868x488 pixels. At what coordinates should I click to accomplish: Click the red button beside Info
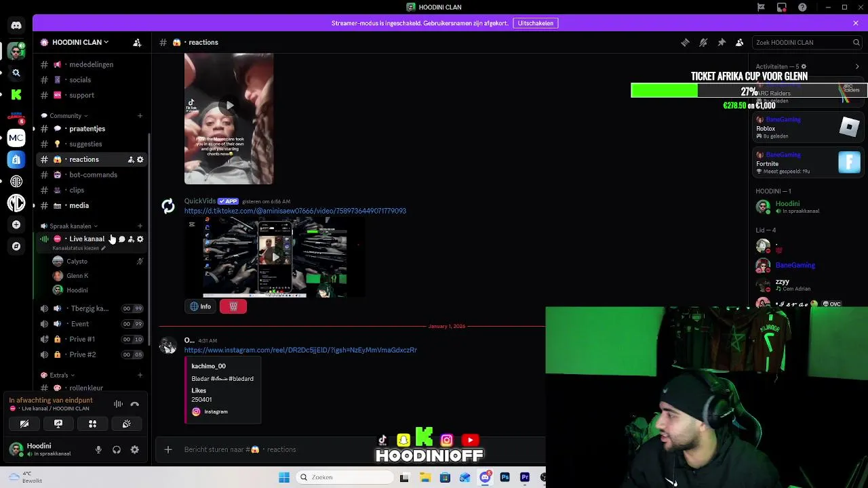coord(233,306)
